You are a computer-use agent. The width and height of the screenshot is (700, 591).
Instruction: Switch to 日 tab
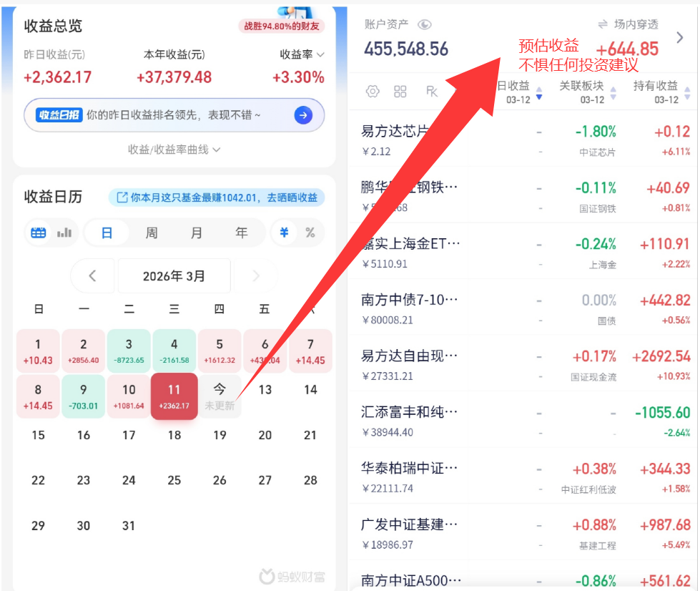coord(107,233)
